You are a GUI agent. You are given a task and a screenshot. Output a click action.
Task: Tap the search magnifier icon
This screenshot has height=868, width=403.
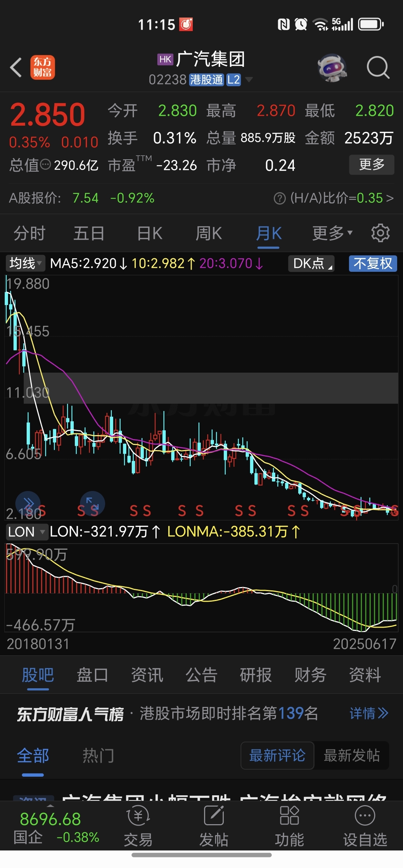378,68
